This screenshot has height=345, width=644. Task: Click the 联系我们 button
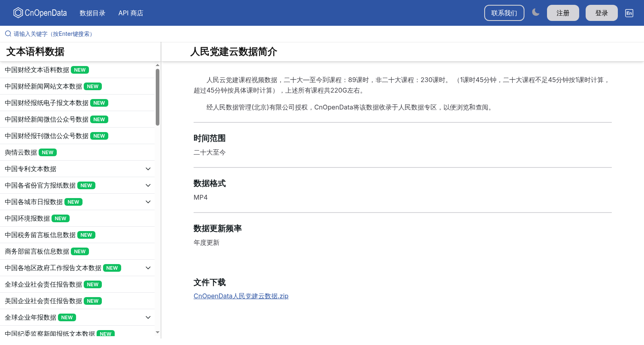pyautogui.click(x=504, y=13)
